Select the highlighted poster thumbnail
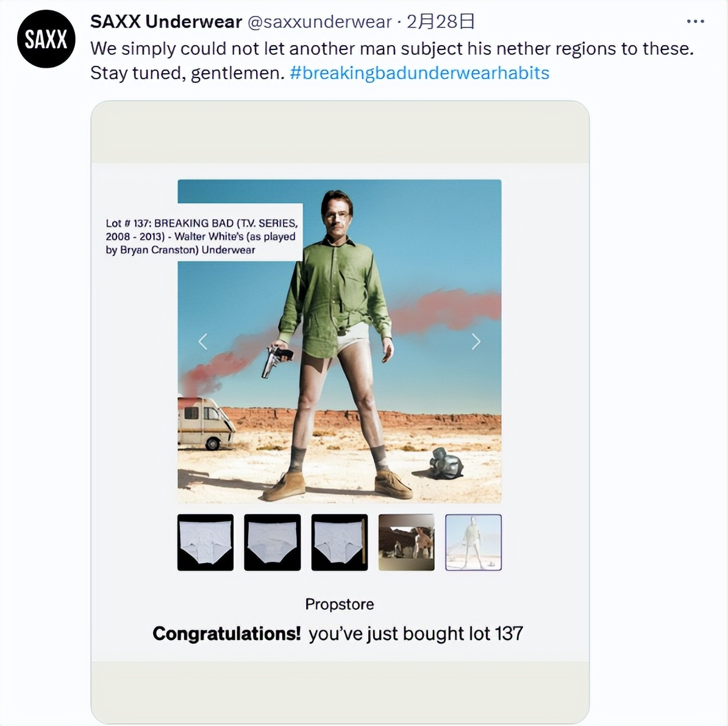728x726 pixels. point(474,542)
